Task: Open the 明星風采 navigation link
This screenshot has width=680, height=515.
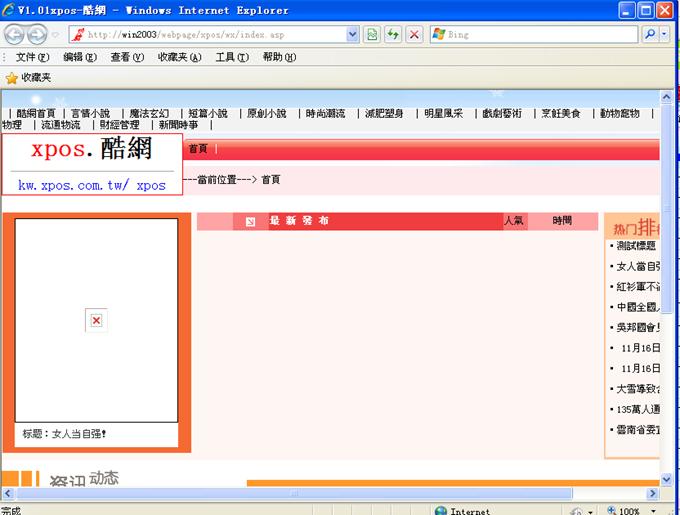Action: coord(443,113)
